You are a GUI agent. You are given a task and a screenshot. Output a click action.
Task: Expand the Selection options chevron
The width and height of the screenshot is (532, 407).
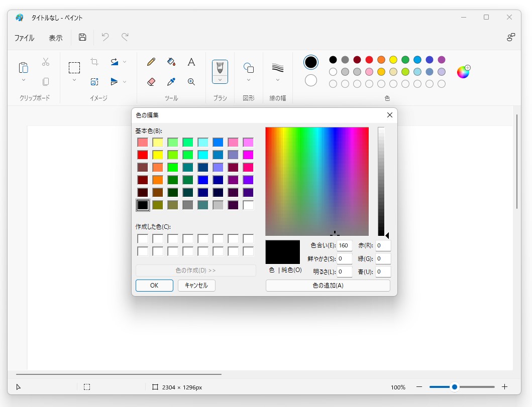click(74, 80)
